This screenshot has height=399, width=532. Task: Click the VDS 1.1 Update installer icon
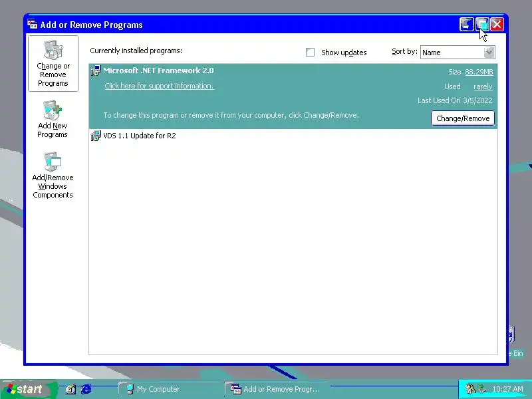pyautogui.click(x=96, y=136)
